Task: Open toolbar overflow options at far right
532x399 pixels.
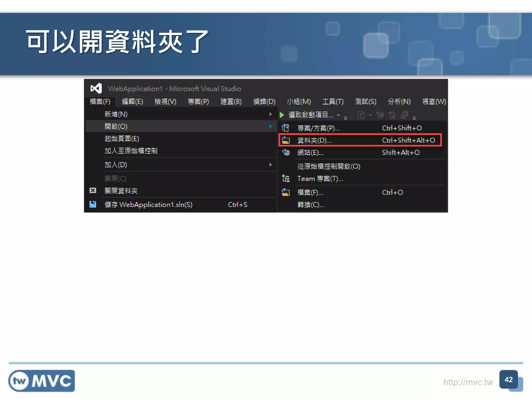Action: click(x=414, y=118)
